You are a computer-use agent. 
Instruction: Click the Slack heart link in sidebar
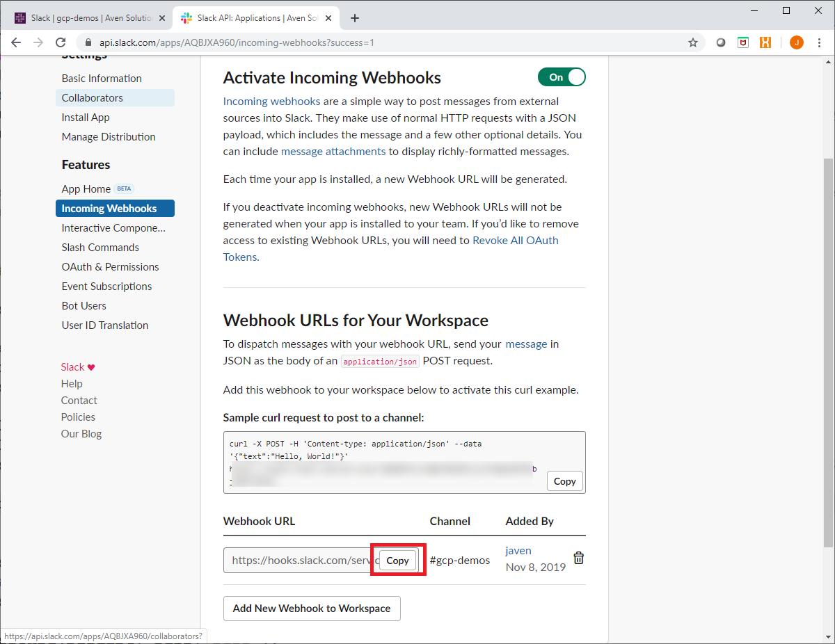78,367
